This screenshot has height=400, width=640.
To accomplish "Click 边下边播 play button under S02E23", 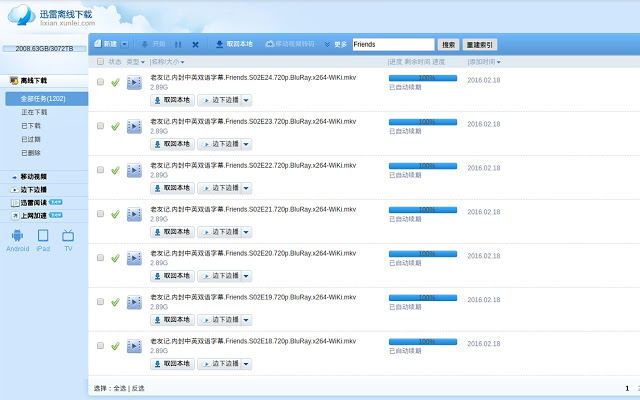I will tap(220, 144).
